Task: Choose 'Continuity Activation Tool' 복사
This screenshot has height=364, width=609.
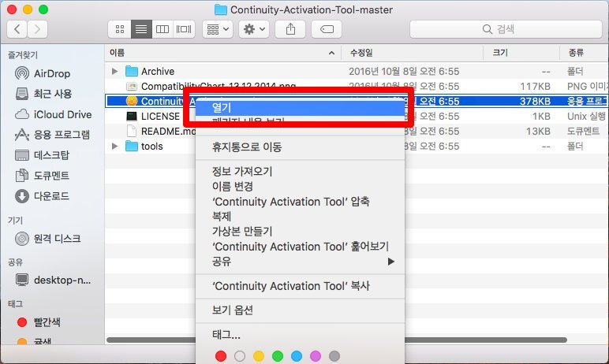Action: (x=300, y=286)
